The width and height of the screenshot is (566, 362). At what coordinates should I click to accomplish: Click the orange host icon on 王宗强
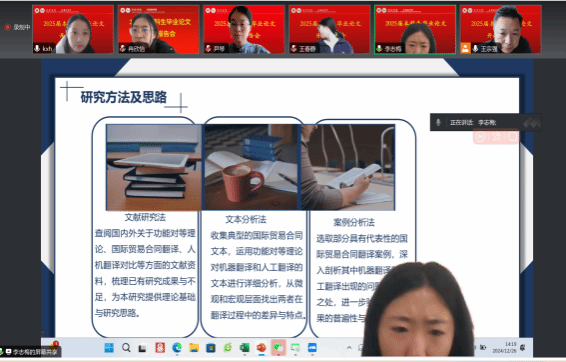465,48
